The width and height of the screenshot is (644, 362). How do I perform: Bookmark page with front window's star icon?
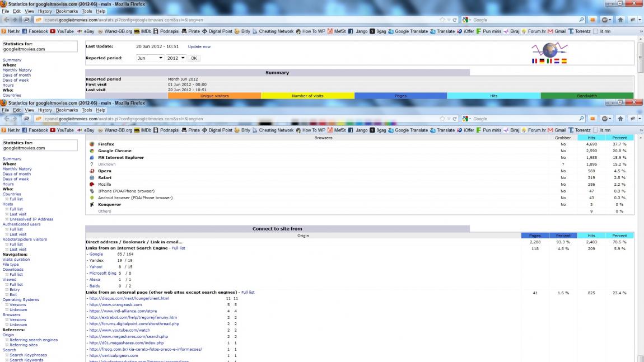[x=442, y=119]
